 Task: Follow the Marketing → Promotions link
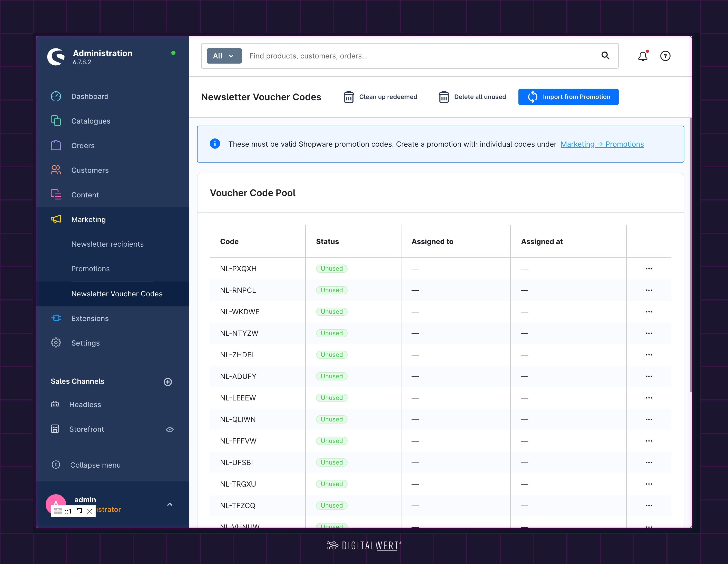pyautogui.click(x=602, y=144)
